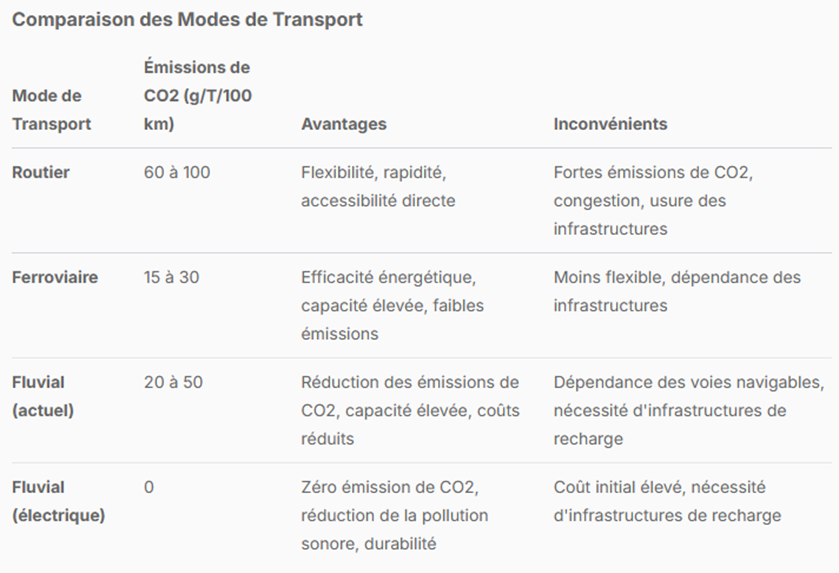The height and width of the screenshot is (573, 839).
Task: Click the "60 à 100" emissions value
Action: pyautogui.click(x=177, y=172)
